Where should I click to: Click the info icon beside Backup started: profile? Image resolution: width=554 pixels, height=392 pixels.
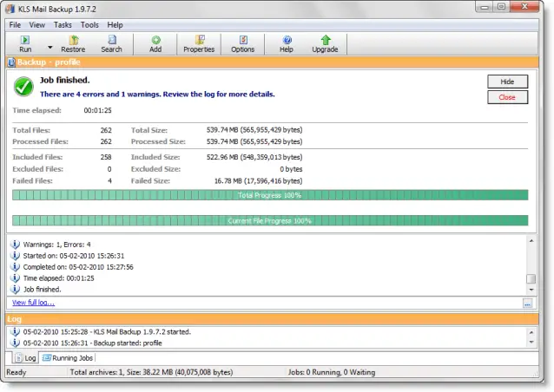15,343
